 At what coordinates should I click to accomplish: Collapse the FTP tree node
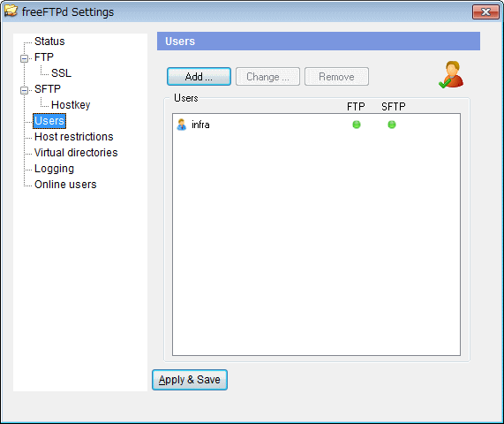tap(24, 58)
